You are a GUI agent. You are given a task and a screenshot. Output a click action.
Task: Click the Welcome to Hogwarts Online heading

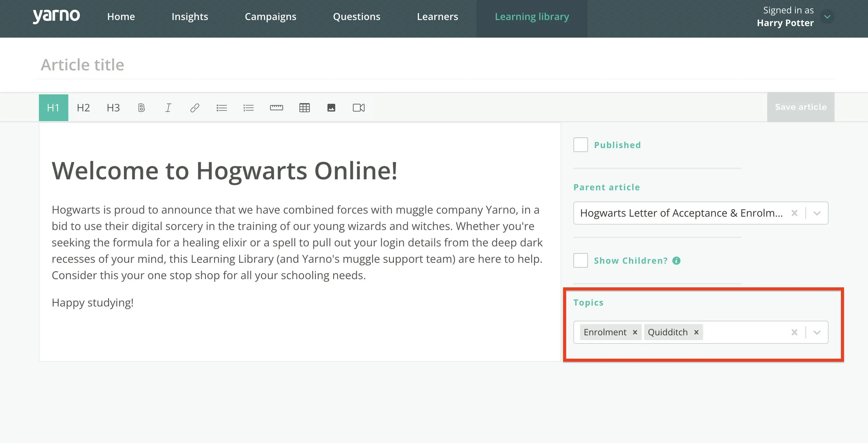pyautogui.click(x=224, y=171)
